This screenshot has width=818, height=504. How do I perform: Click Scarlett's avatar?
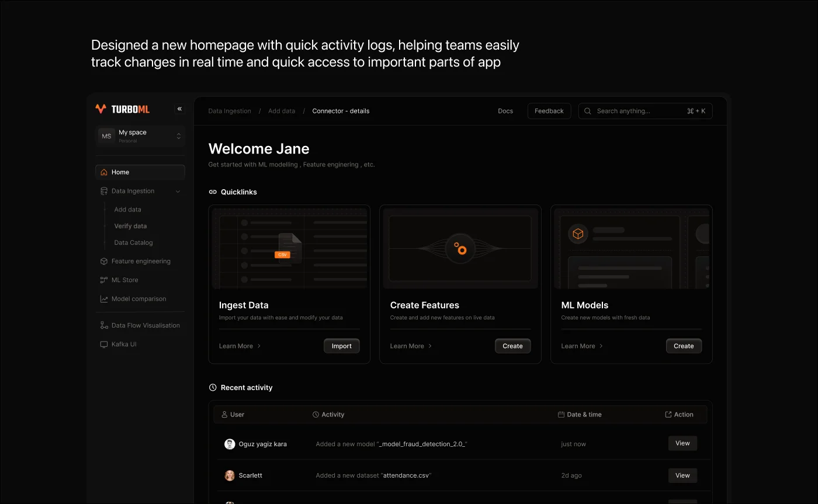click(230, 475)
